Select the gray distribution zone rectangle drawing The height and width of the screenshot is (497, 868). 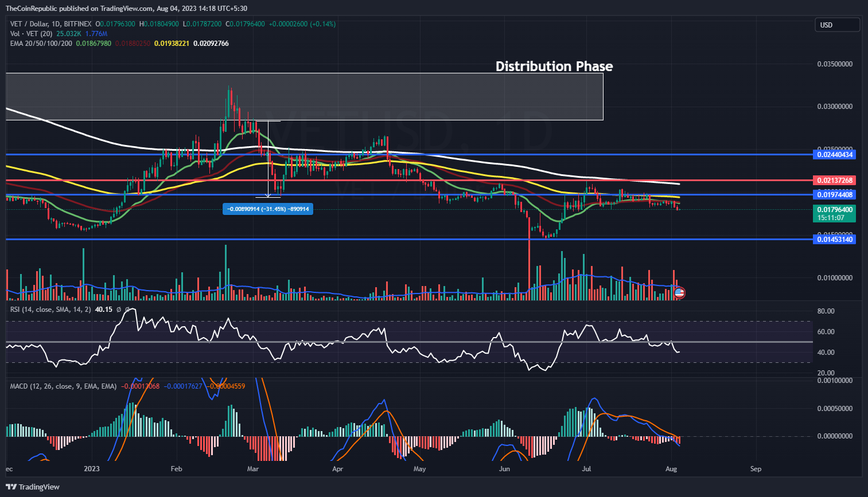coord(304,96)
